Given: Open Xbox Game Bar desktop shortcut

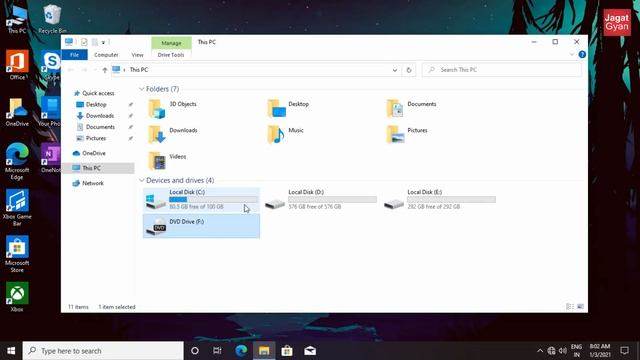Looking at the screenshot, I should point(17,207).
